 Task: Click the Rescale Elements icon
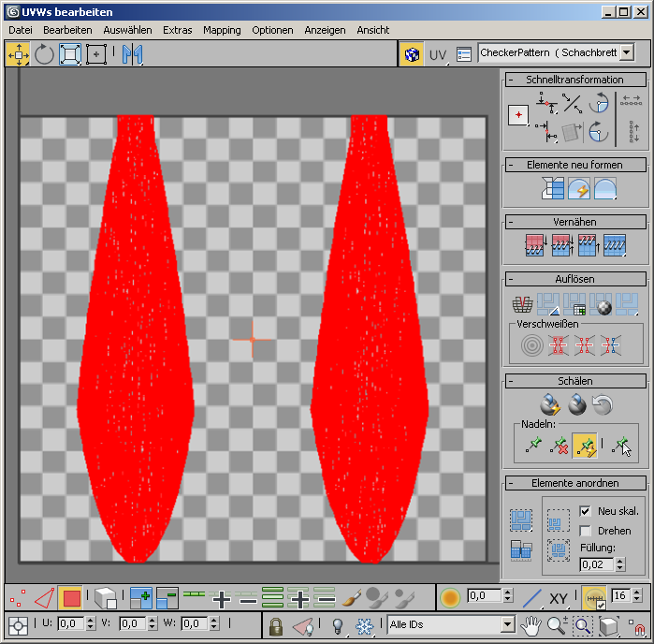coord(521,549)
